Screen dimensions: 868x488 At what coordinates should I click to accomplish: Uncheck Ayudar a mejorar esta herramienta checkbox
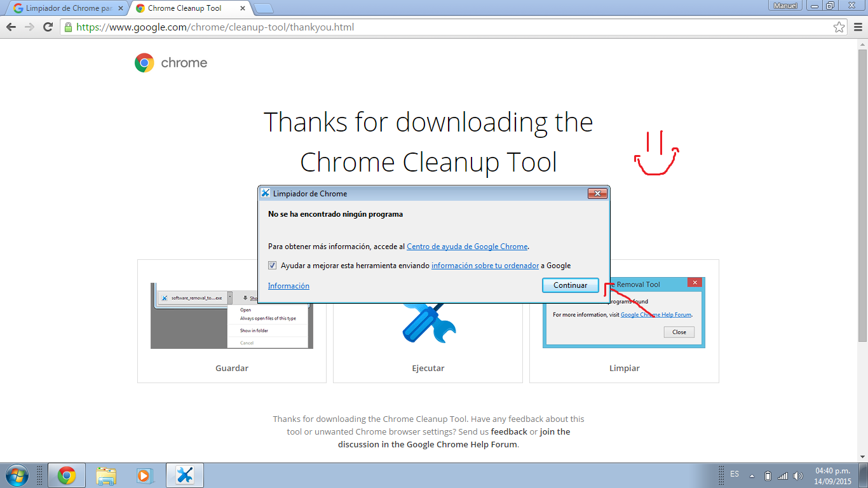[x=272, y=266]
